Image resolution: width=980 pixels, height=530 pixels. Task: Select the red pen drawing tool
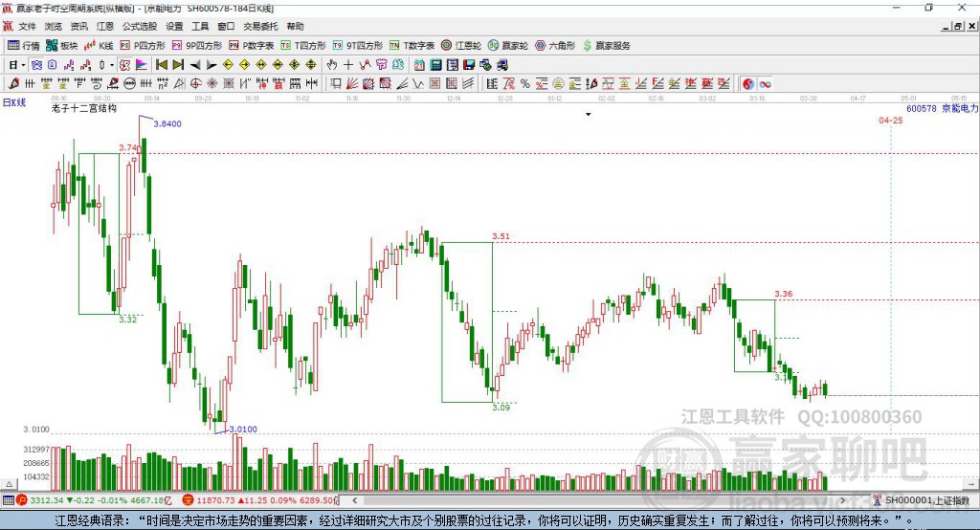pyautogui.click(x=13, y=83)
